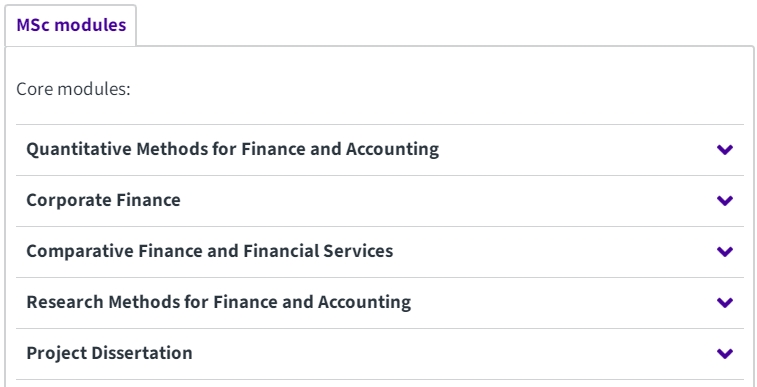Viewport: 757px width, 387px height.
Task: Open the Corporate Finance module title
Action: click(x=103, y=200)
